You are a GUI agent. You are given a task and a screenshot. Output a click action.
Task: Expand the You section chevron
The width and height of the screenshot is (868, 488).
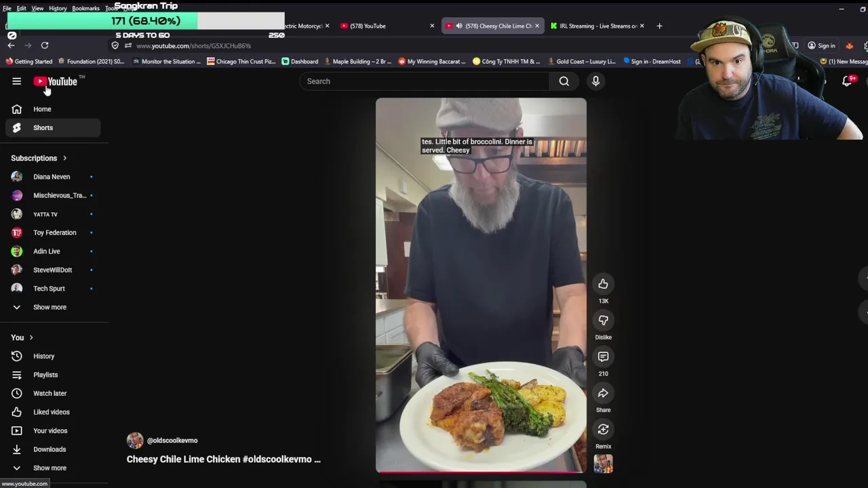pos(31,338)
